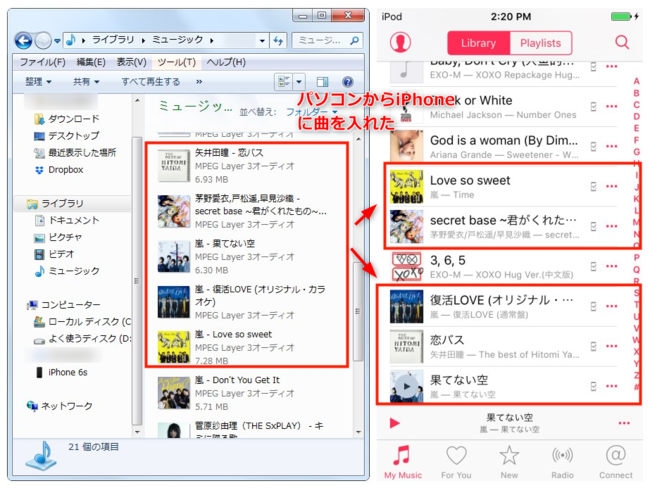Tap play on 果てない空 album art
The image size is (650, 488).
(x=406, y=386)
